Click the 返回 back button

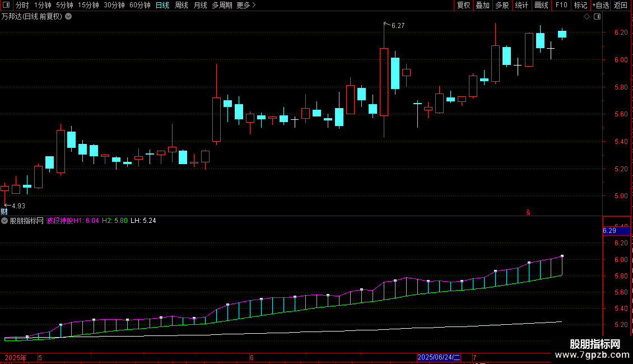point(621,5)
